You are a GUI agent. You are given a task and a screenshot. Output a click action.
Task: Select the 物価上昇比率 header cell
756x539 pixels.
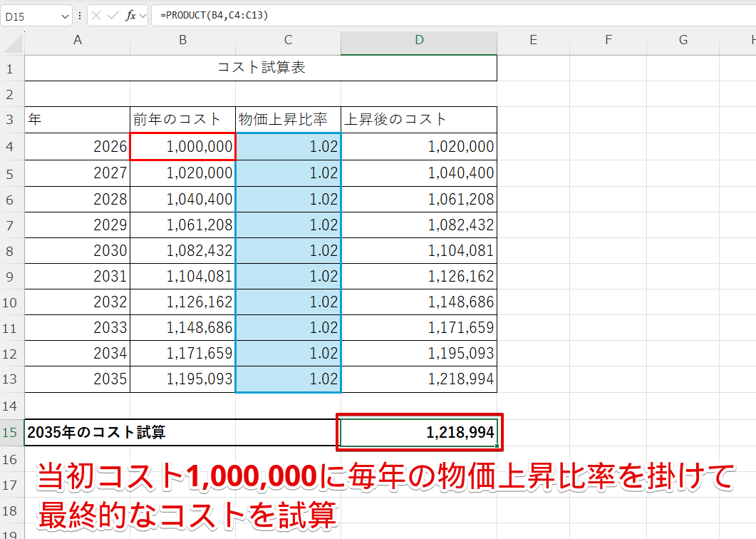click(x=288, y=120)
